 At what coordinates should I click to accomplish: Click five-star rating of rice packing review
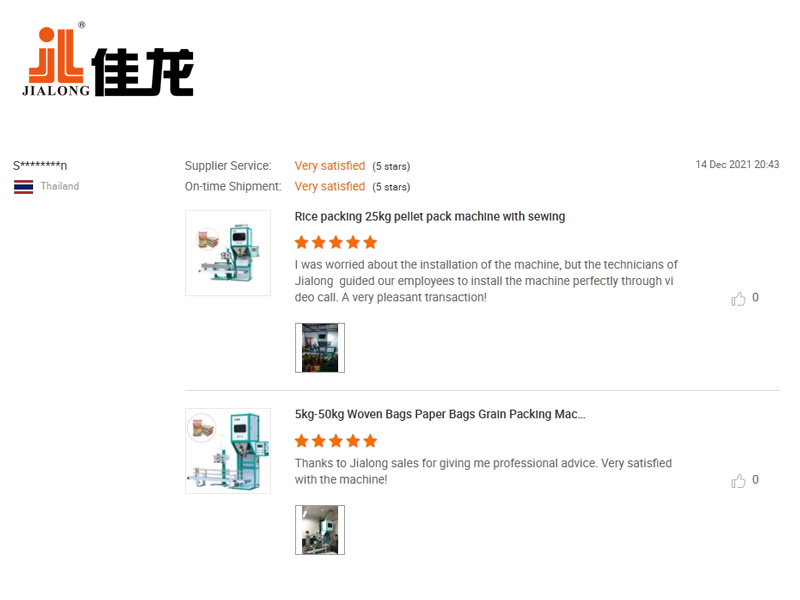336,242
